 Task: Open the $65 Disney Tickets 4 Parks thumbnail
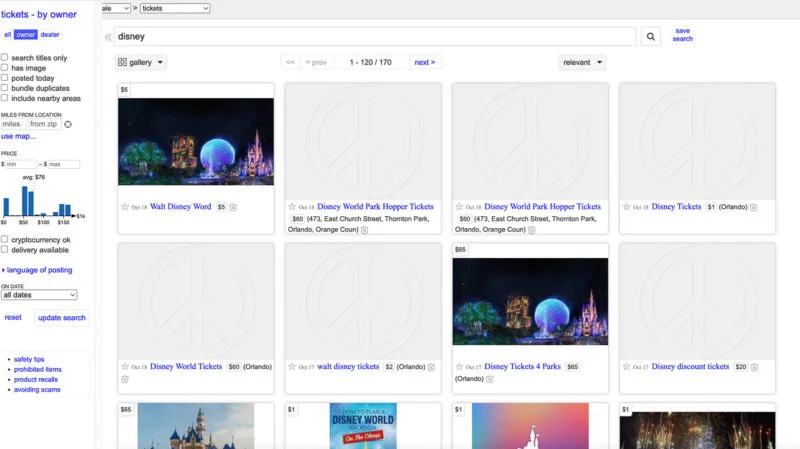pos(530,301)
